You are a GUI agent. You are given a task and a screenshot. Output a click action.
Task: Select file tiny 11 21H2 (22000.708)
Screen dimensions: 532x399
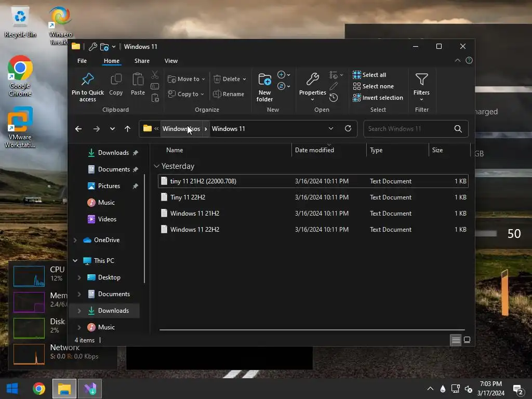coord(313,181)
